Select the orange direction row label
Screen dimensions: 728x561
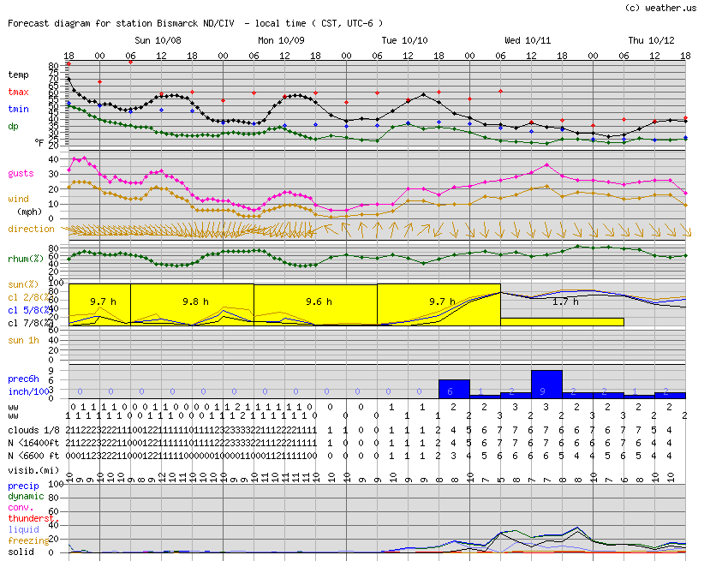click(x=32, y=229)
